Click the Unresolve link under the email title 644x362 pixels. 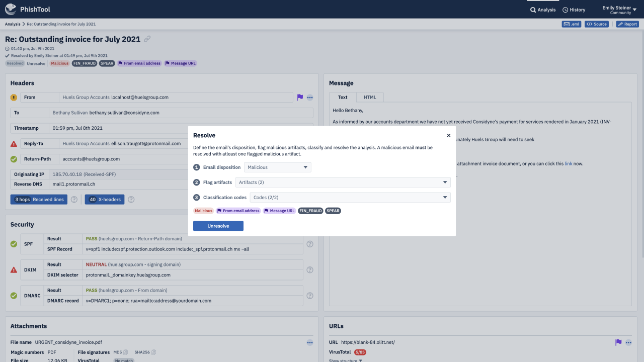[36, 63]
